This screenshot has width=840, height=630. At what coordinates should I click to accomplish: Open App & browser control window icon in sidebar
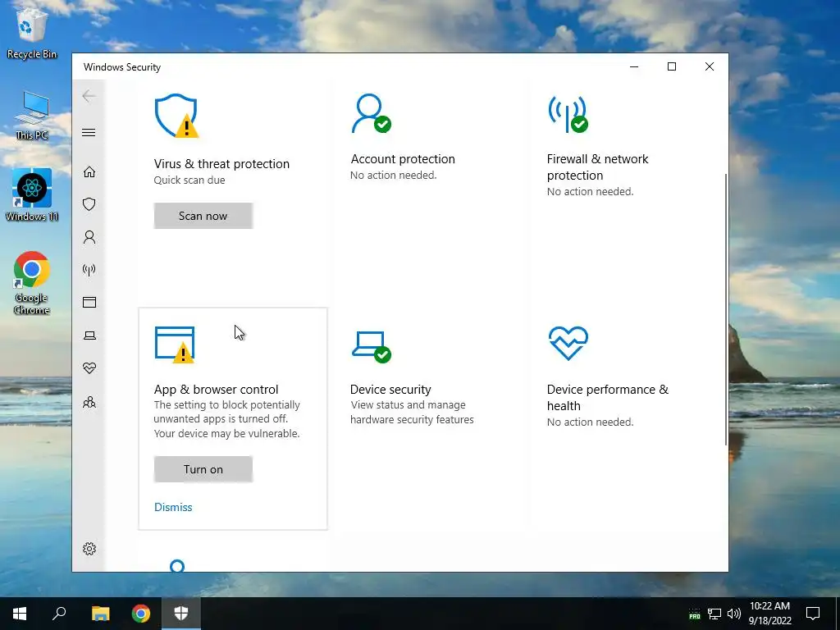89,302
